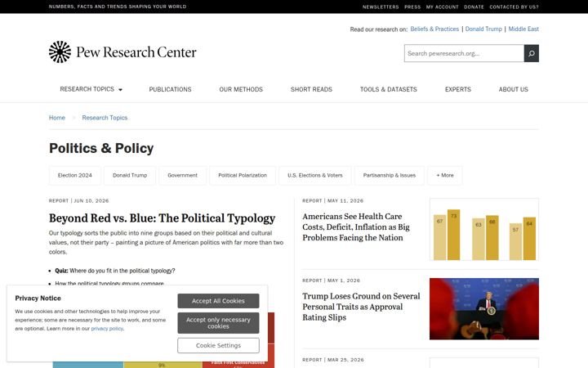Click the Research Topics breadcrumb link
The width and height of the screenshot is (588, 368).
click(x=105, y=118)
